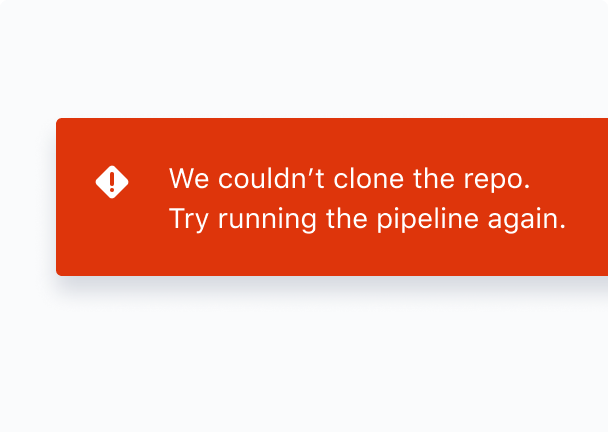
Task: Click the red banner area above the message
Action: pos(332,140)
